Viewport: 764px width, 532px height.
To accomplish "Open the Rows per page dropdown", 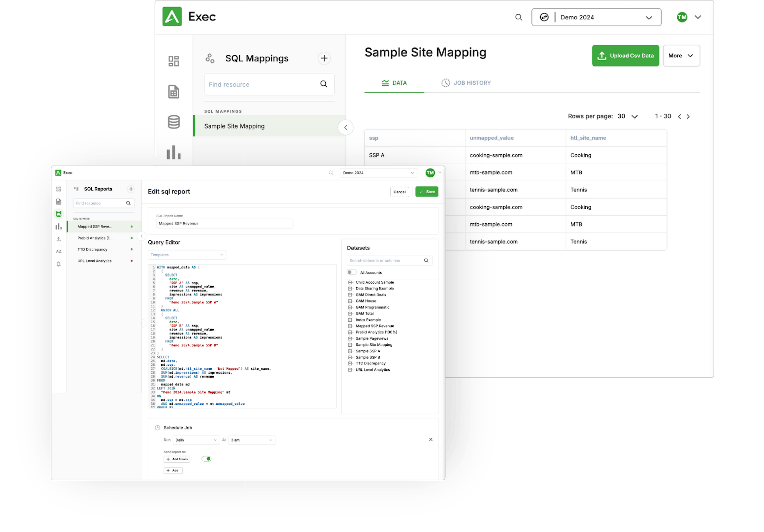I will [x=628, y=116].
